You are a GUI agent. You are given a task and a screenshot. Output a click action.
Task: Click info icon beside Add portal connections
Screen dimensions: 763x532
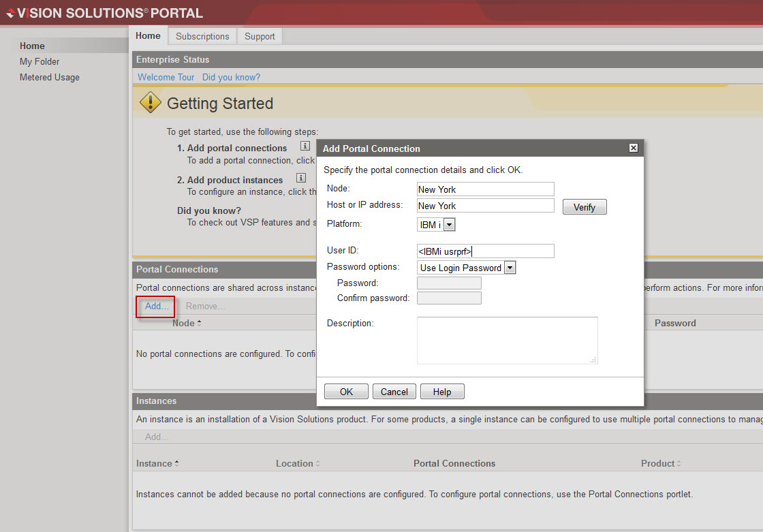305,146
